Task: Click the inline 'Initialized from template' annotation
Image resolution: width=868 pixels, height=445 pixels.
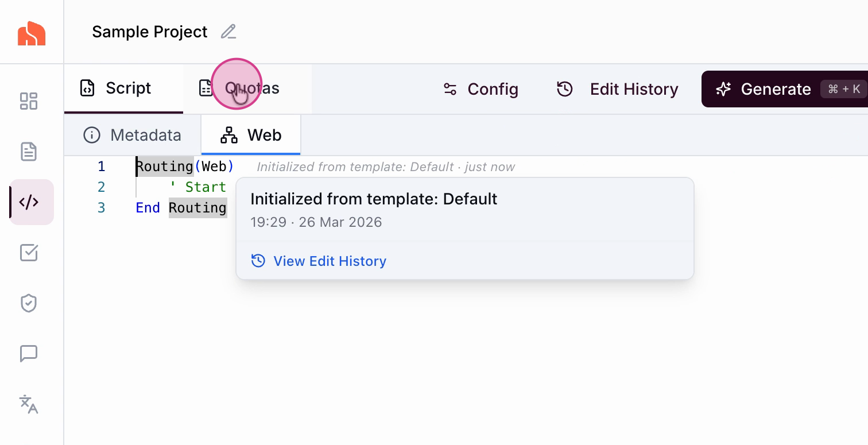Action: 385,167
